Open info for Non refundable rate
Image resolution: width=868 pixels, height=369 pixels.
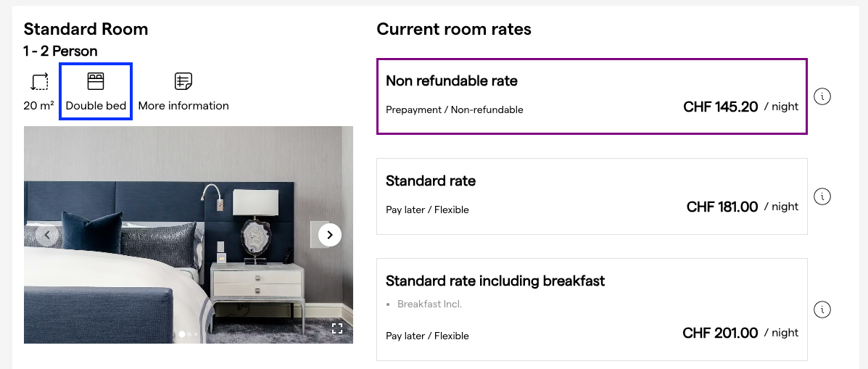point(822,96)
